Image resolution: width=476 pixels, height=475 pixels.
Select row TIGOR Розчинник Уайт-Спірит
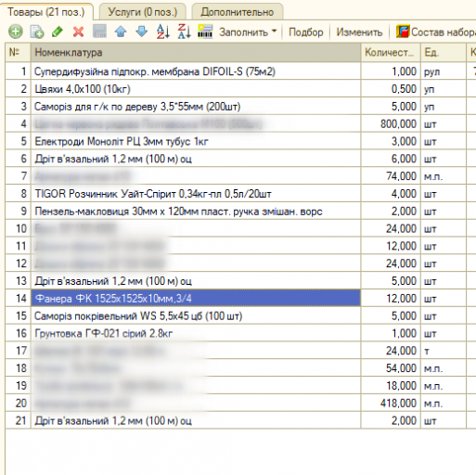point(196,194)
